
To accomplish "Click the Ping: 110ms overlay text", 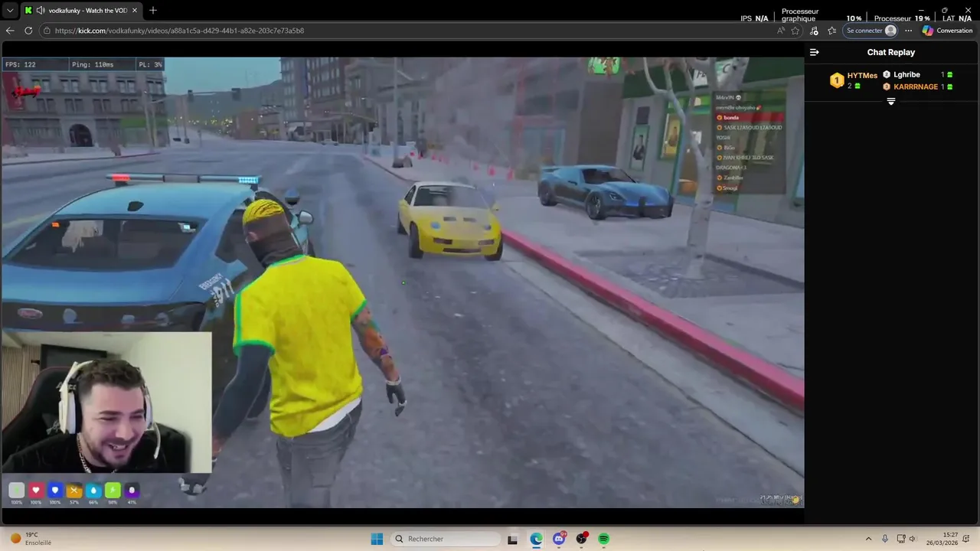I will [93, 64].
